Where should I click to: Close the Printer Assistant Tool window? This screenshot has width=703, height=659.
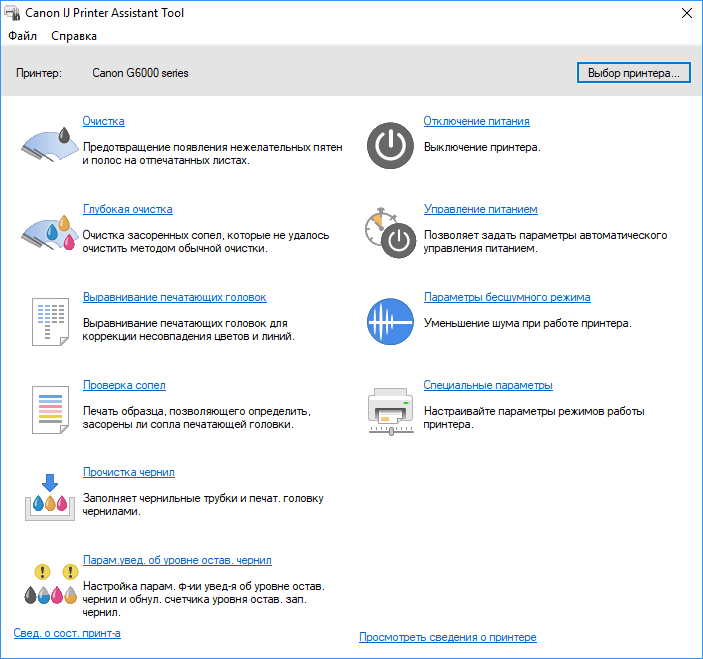click(686, 13)
